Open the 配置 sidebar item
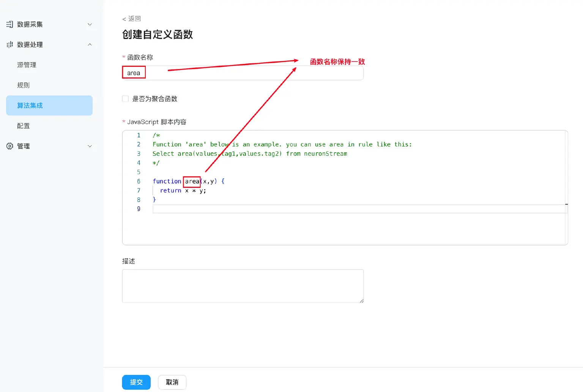583x392 pixels. pyautogui.click(x=23, y=125)
